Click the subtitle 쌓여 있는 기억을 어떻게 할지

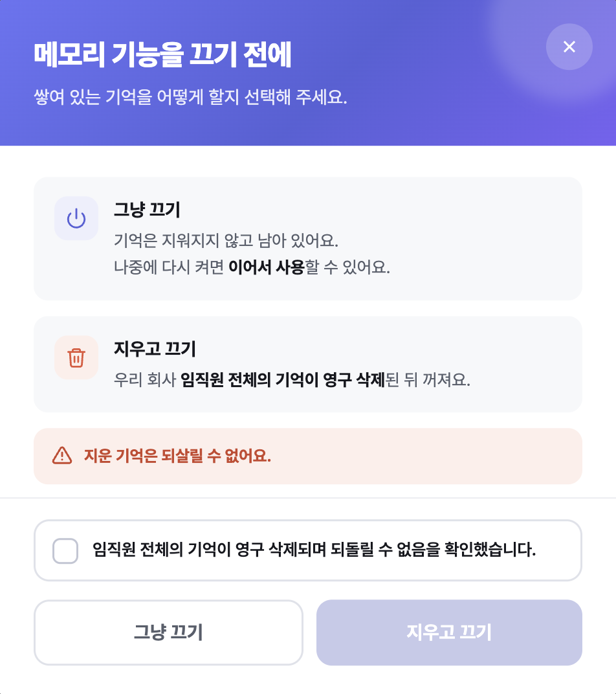pyautogui.click(x=191, y=97)
